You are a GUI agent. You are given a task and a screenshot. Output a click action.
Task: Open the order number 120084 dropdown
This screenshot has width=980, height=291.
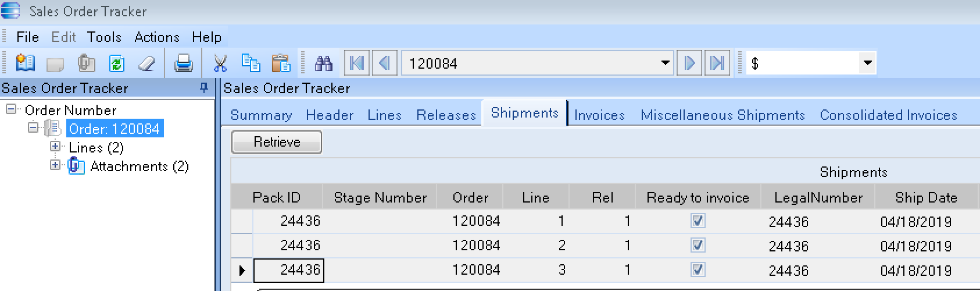(665, 63)
